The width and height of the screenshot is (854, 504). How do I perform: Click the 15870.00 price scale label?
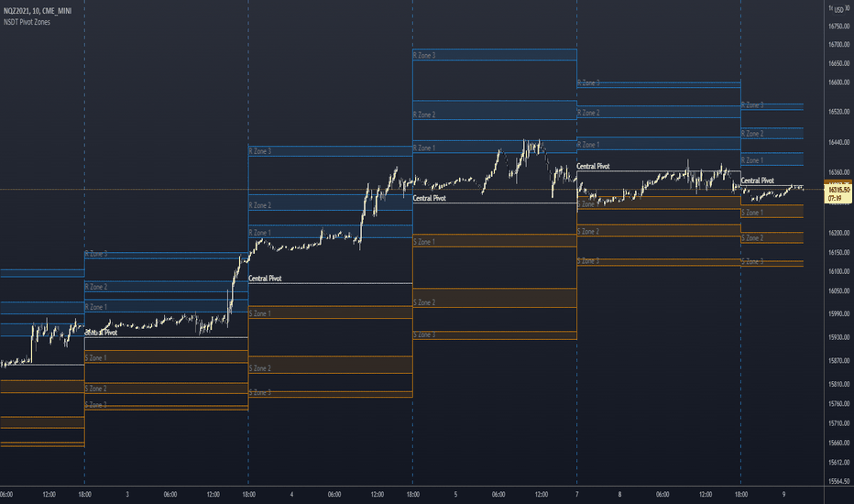tap(838, 361)
